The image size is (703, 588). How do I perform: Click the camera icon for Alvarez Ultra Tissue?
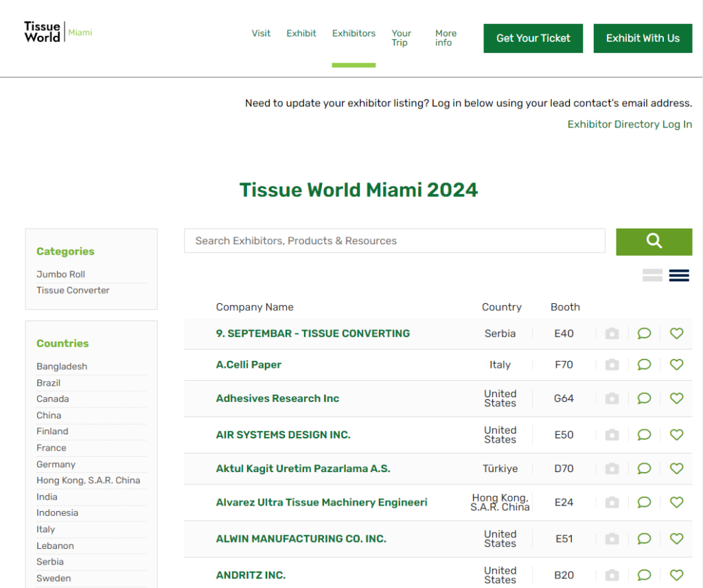[x=612, y=502]
